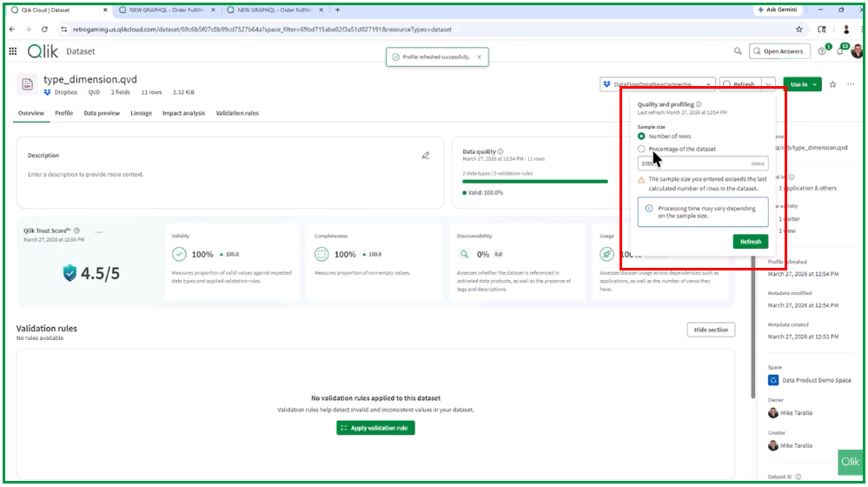Favorite the dataset with star icon
Image resolution: width=868 pixels, height=487 pixels.
click(832, 84)
